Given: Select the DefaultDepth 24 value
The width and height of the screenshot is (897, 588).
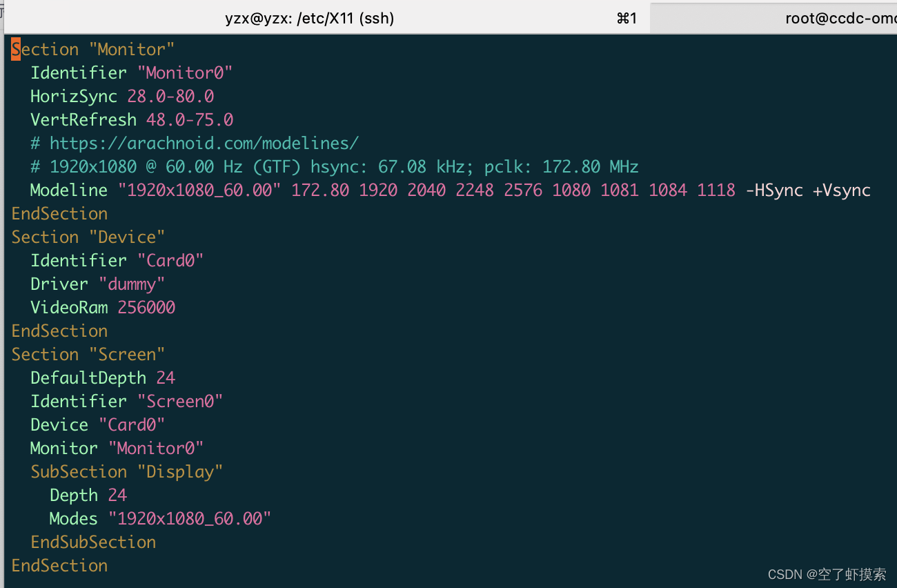Looking at the screenshot, I should 166,378.
